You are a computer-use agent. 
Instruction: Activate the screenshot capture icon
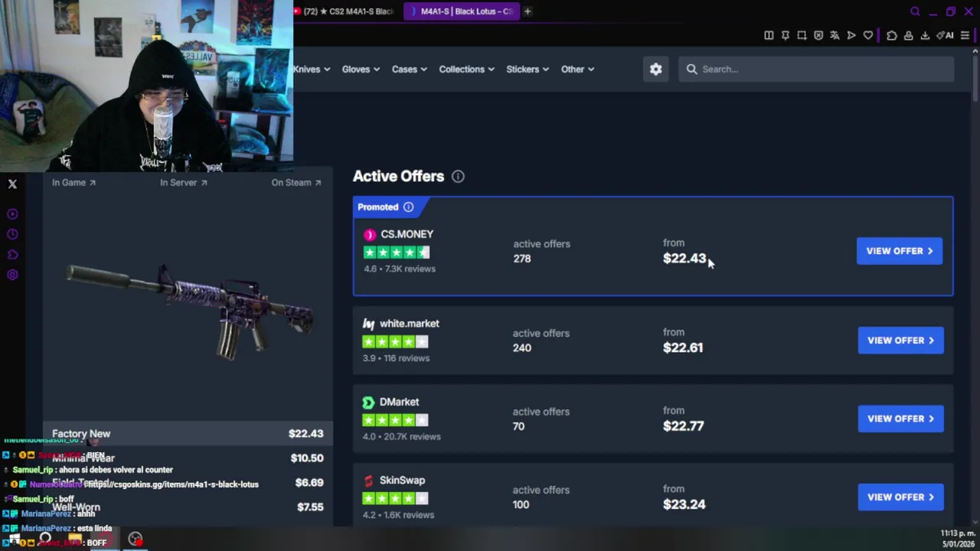[802, 35]
